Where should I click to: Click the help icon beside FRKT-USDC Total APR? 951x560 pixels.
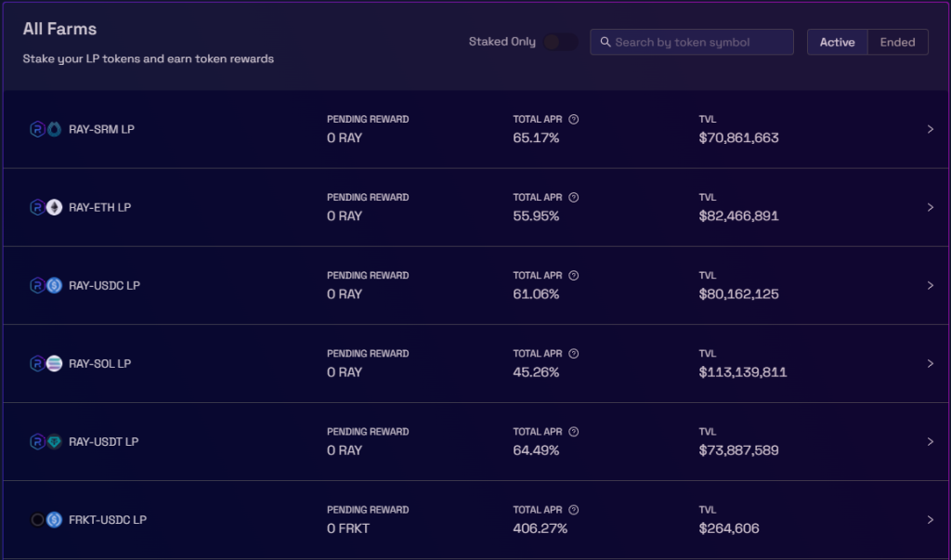[x=573, y=510]
